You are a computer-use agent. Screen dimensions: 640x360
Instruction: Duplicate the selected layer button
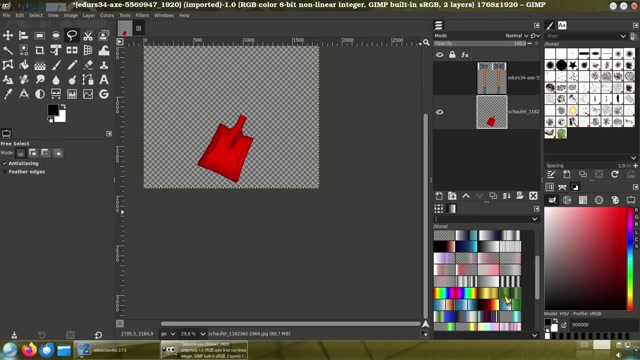click(x=493, y=196)
